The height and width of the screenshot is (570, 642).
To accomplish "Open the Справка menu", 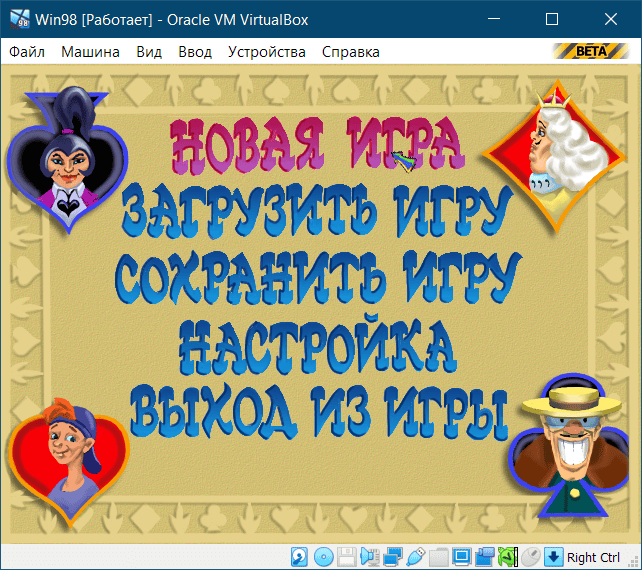I will coord(350,52).
